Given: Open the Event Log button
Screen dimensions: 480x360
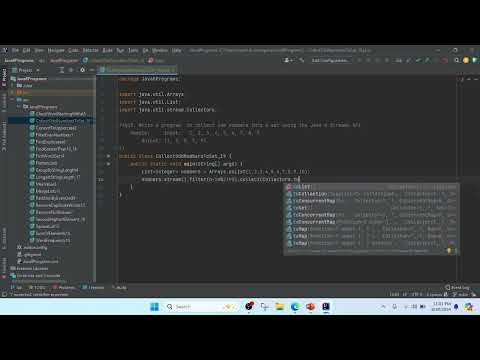Looking at the screenshot, I should (x=457, y=287).
